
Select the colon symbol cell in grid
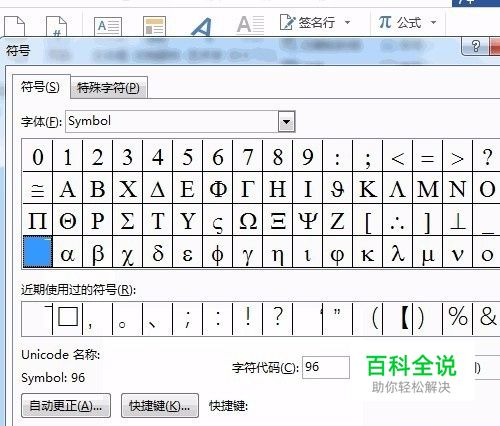click(x=337, y=157)
